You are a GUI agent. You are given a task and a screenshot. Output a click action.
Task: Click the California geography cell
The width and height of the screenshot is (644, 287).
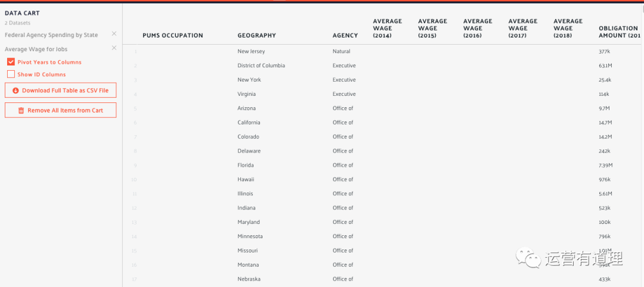coord(249,123)
